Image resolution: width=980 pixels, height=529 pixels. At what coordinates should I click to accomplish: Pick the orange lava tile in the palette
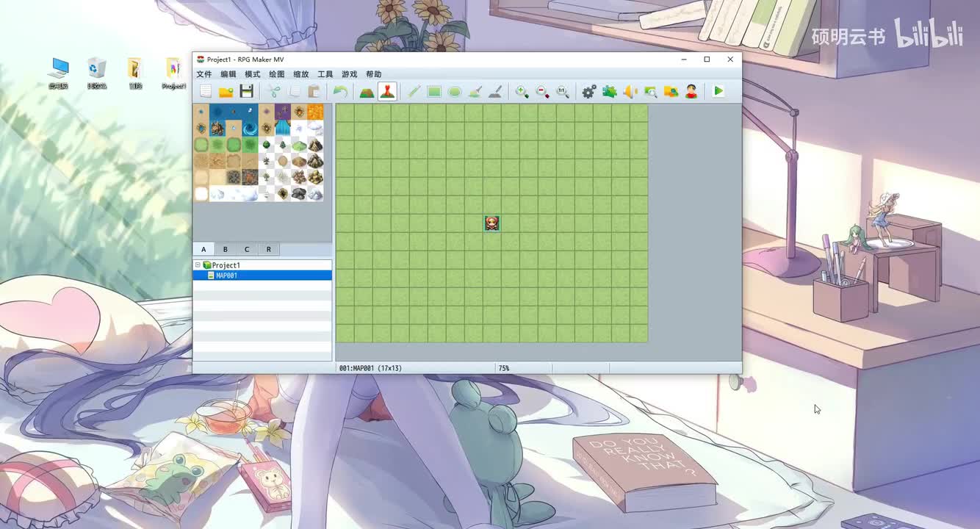coord(315,112)
